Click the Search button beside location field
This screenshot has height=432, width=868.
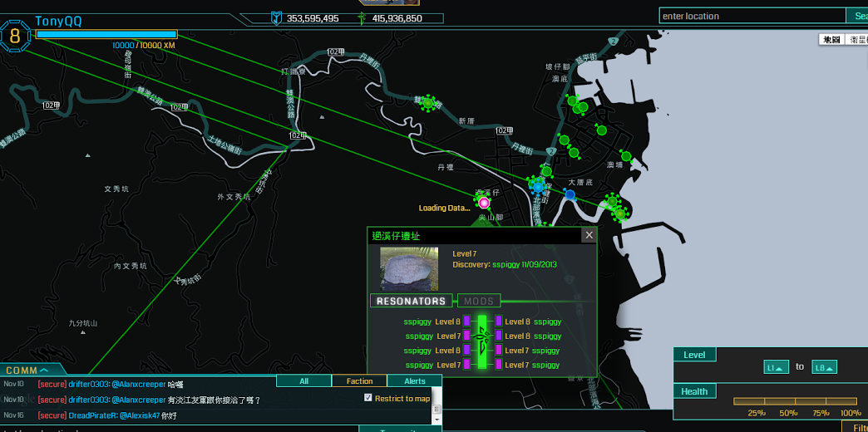click(x=857, y=16)
